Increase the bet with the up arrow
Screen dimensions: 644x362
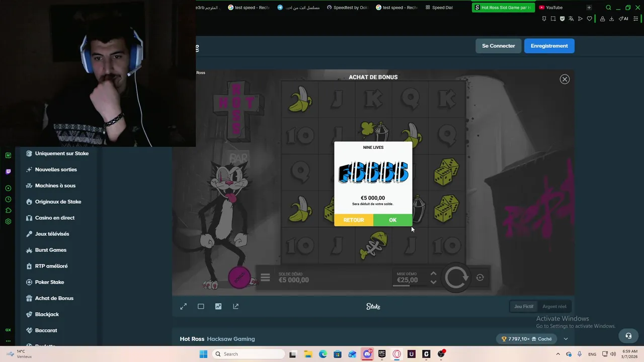(433, 274)
